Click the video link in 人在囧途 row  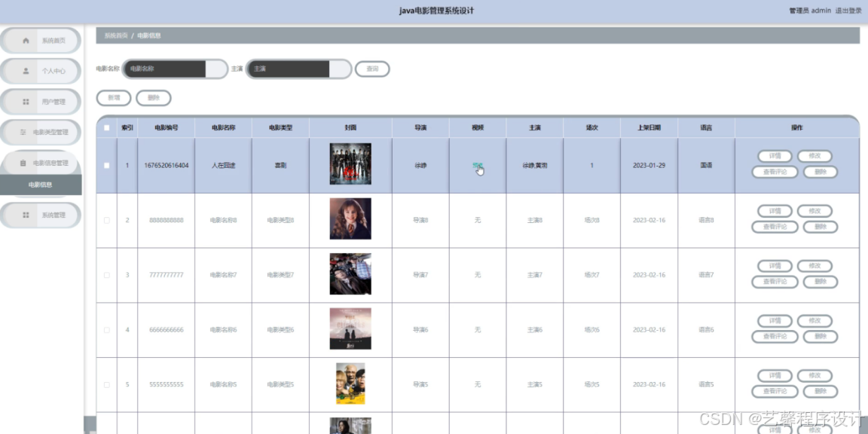coord(477,166)
